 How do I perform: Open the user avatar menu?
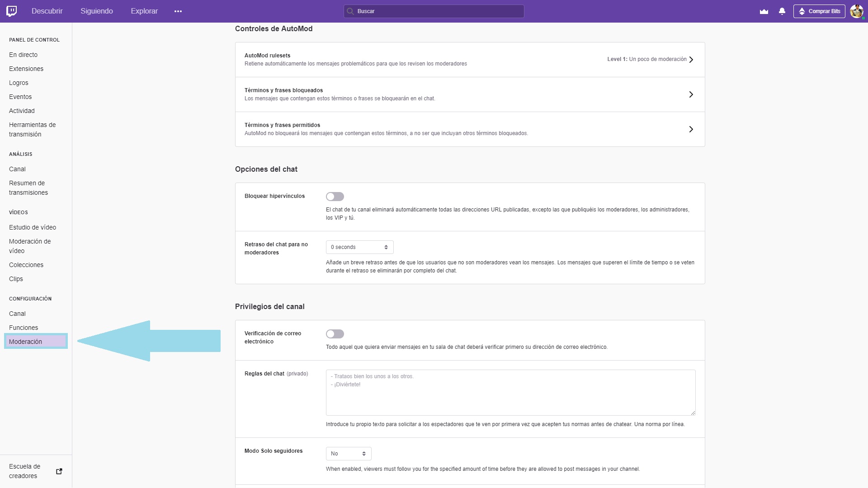857,11
